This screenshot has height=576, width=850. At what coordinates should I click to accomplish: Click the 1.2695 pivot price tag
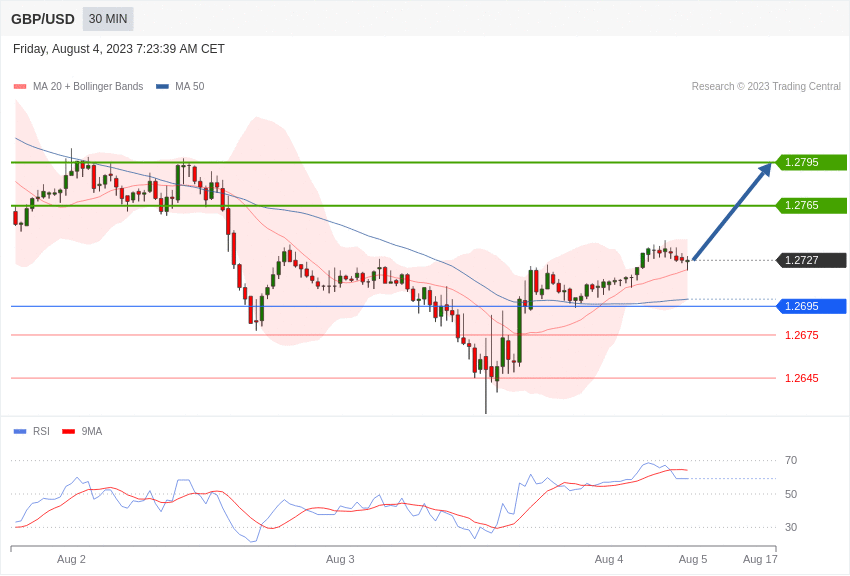click(811, 306)
